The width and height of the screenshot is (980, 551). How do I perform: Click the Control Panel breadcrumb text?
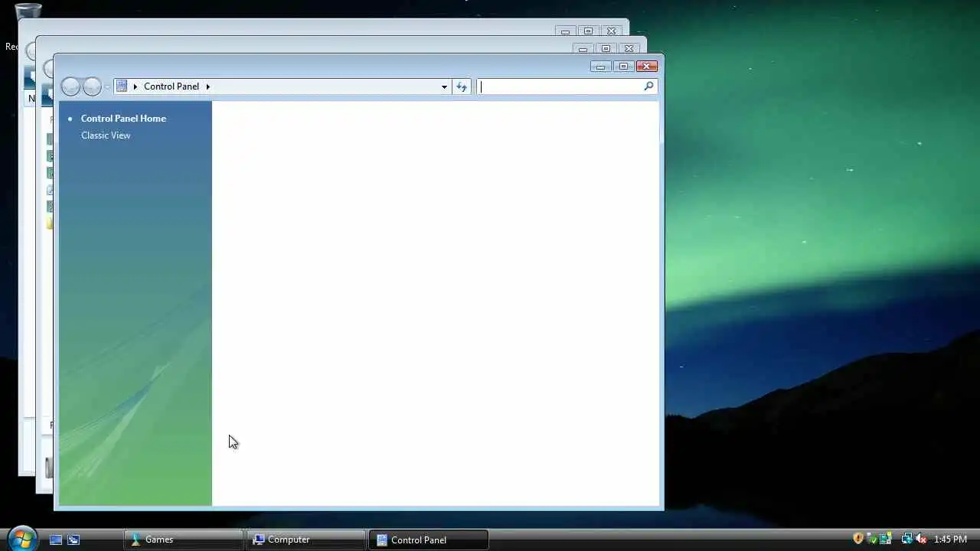click(171, 86)
